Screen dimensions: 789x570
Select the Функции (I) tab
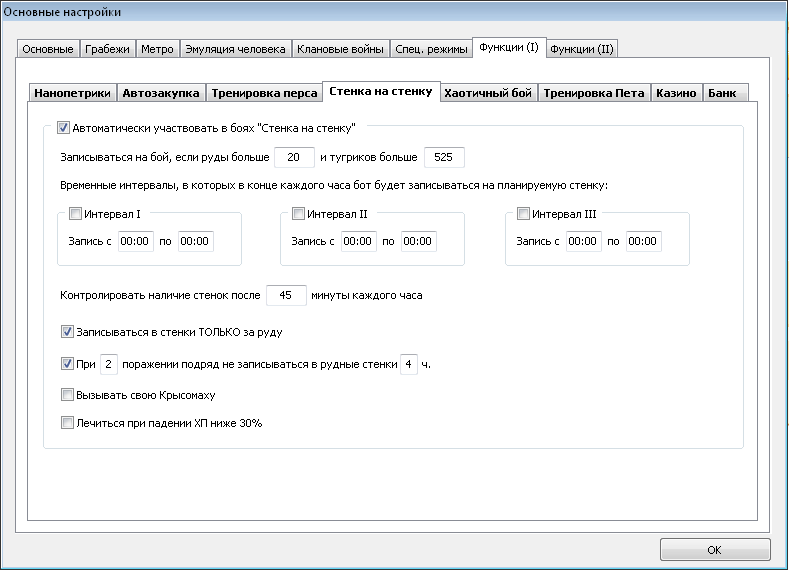click(x=509, y=47)
